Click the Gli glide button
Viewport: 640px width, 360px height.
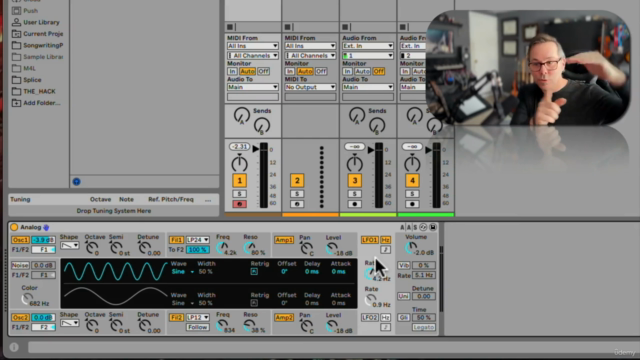[404, 318]
